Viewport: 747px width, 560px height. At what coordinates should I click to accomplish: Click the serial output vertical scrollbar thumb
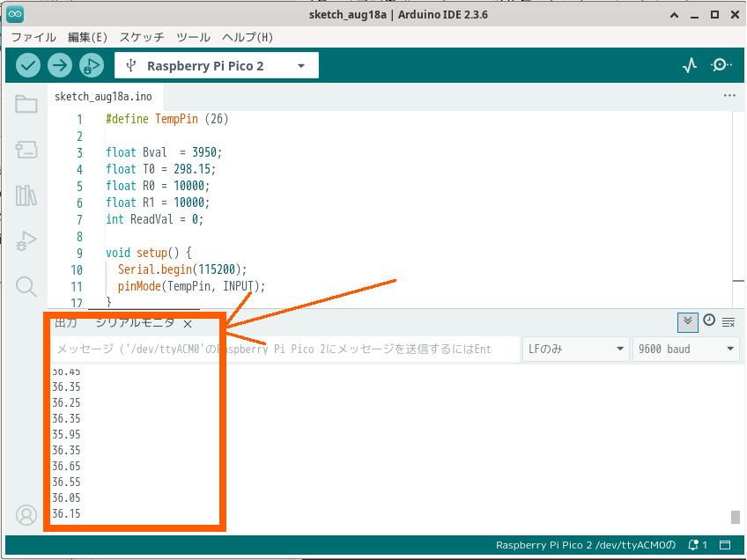click(735, 517)
